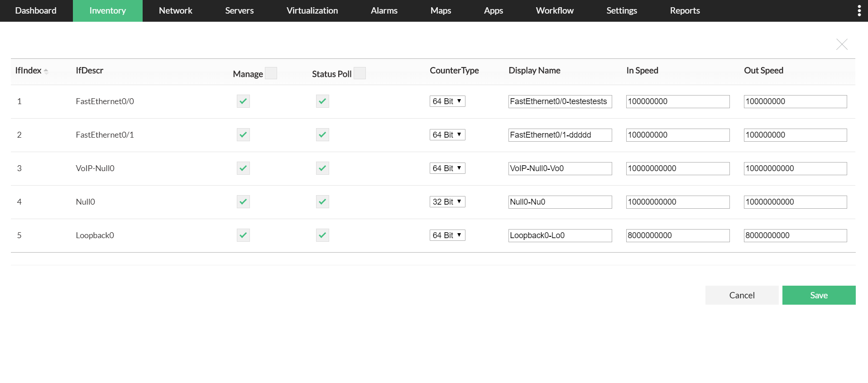Viewport: 868px width, 383px height.
Task: Expand CounterType dropdown for Loopback0
Action: coord(447,235)
